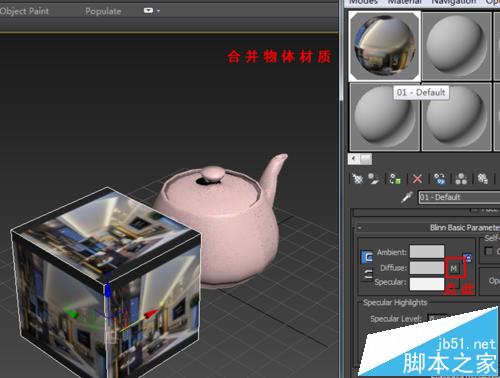500x378 pixels.
Task: Select the second sample sphere bottom row
Action: coord(457,117)
